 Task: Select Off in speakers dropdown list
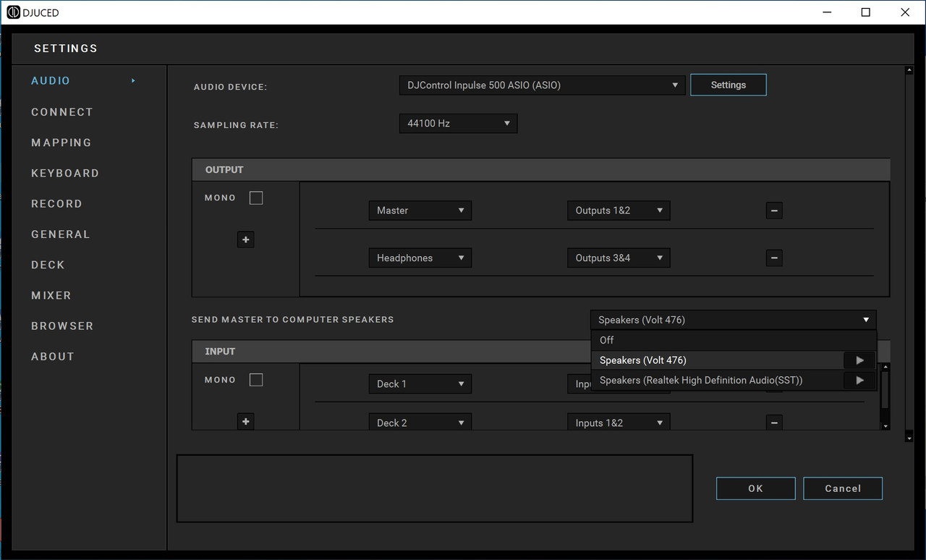coord(734,340)
